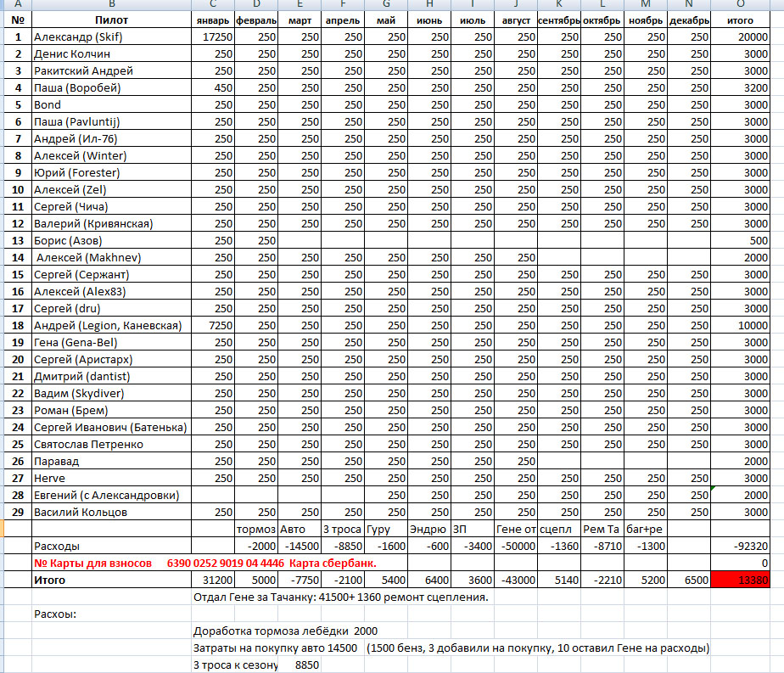Select the Сергей (Сержант) cell
This screenshot has width=784, height=673.
coord(111,275)
